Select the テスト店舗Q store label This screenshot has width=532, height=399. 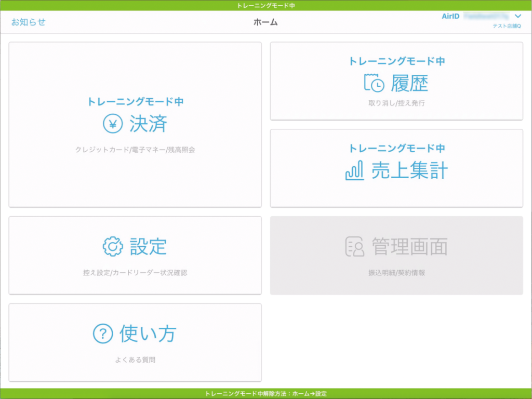[507, 26]
